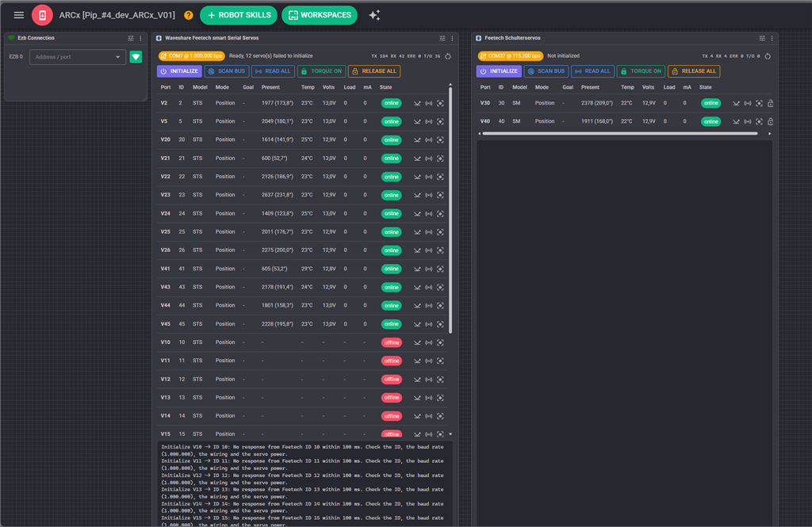Click READ ALL in Waveshare panel

[273, 71]
